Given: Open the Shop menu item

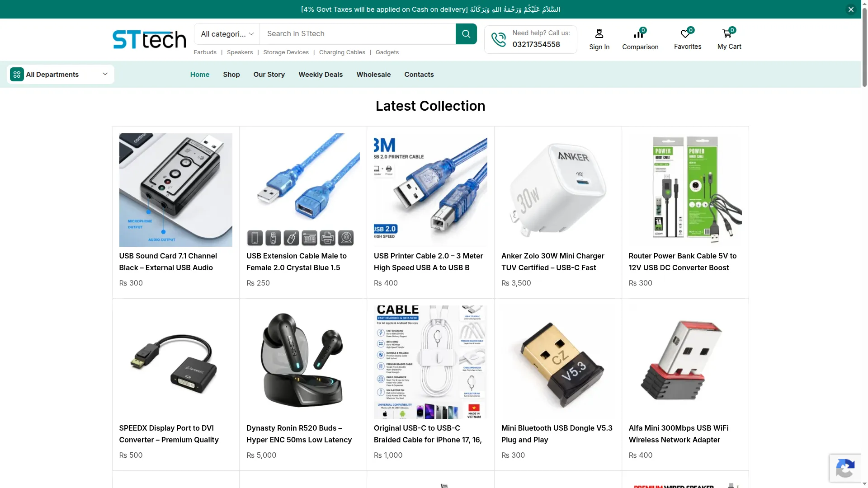Looking at the screenshot, I should click(231, 75).
